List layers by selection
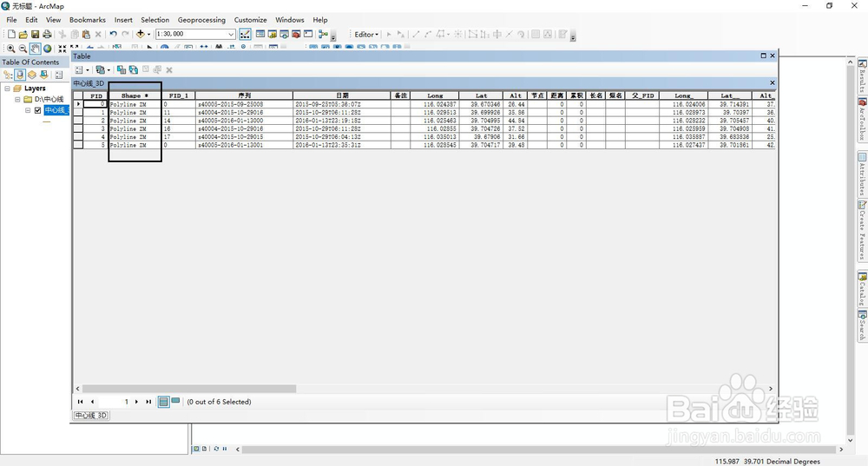Viewport: 868px width, 466px height. (43, 75)
